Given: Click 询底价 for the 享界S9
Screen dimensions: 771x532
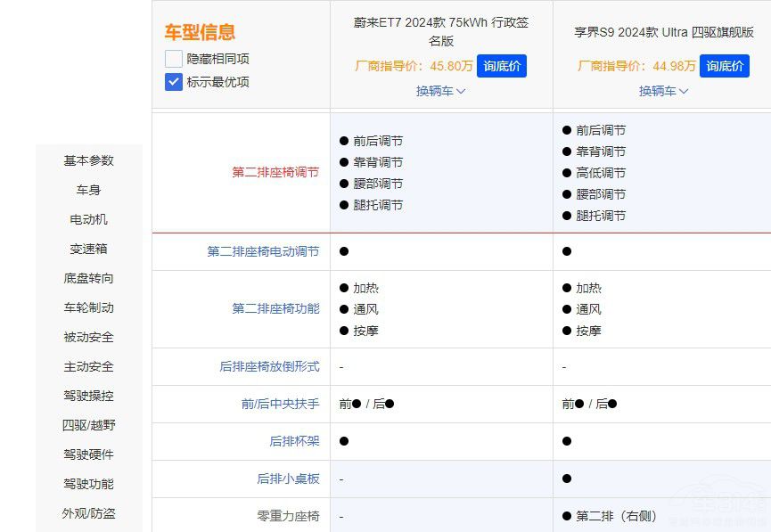Looking at the screenshot, I should [726, 66].
